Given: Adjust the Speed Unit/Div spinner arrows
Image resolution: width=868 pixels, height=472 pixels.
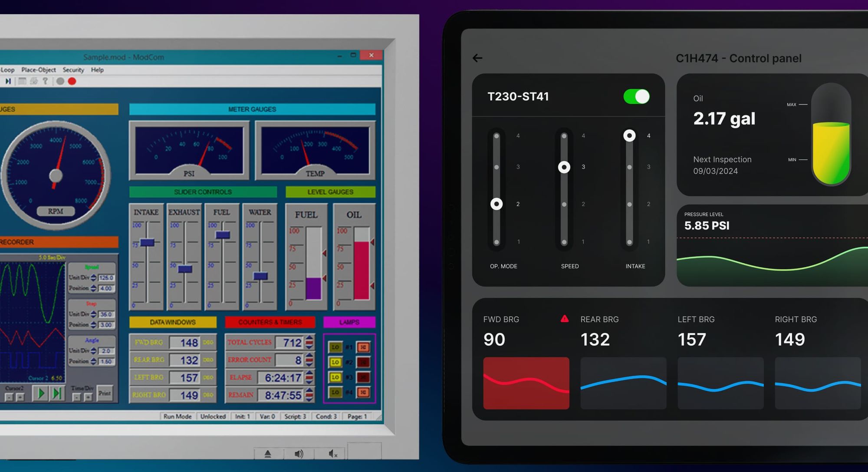Looking at the screenshot, I should pyautogui.click(x=94, y=277).
